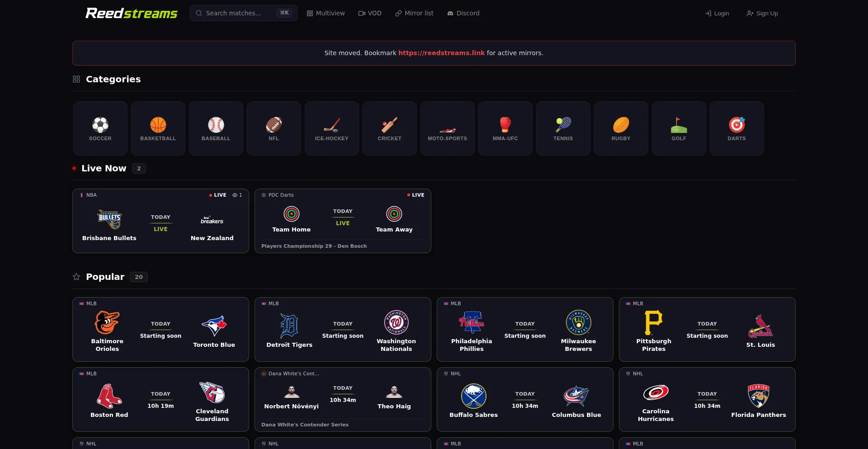Click the Florida Panthers logo
The width and height of the screenshot is (868, 449).
pos(759,396)
